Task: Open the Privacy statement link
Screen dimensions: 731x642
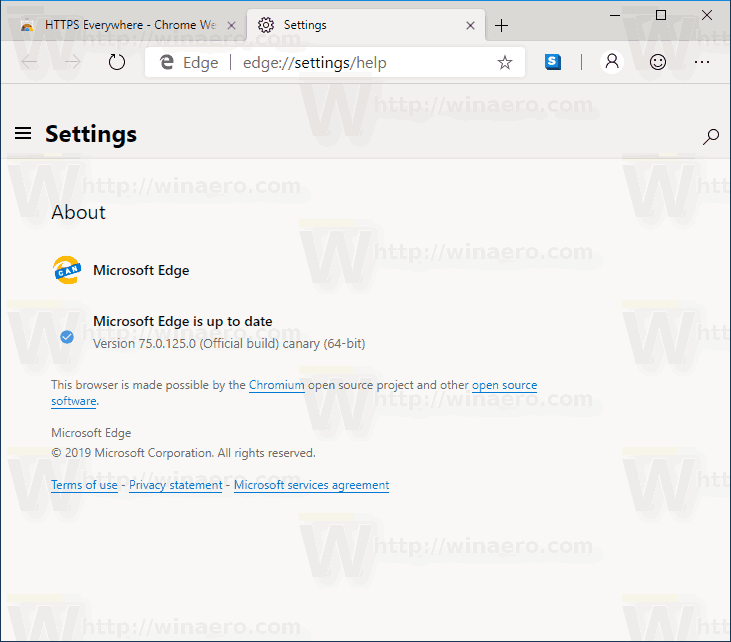Action: click(176, 485)
